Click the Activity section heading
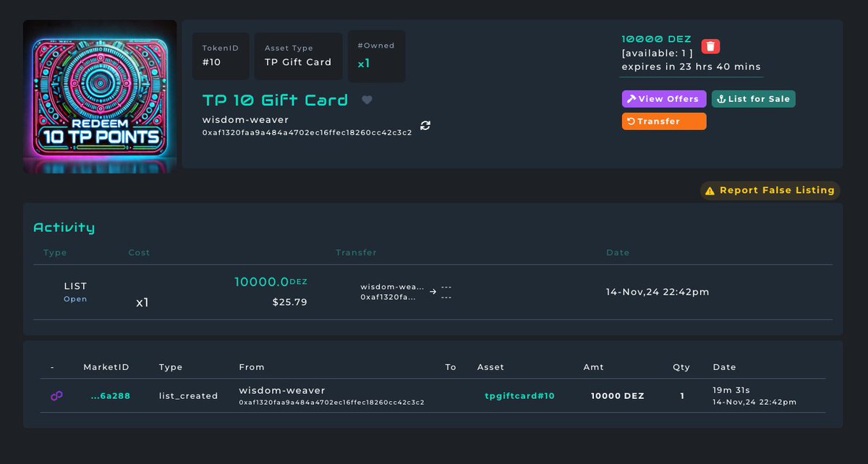 click(x=64, y=228)
